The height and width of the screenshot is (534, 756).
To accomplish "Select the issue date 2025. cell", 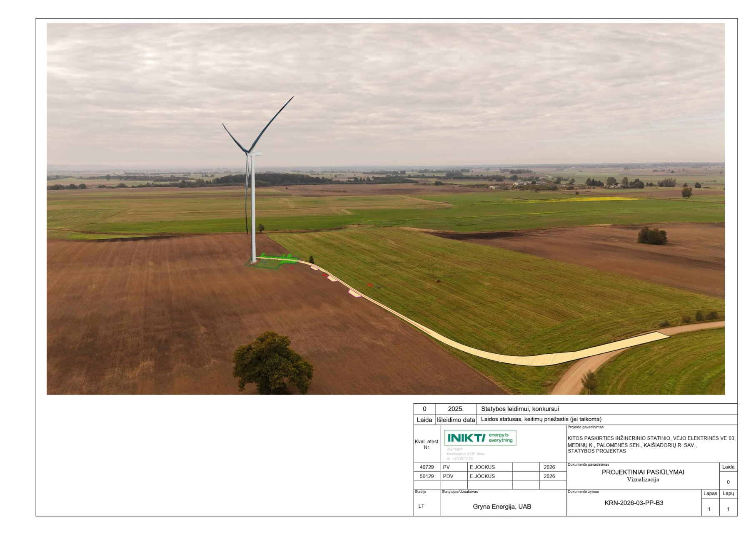I will click(x=455, y=409).
